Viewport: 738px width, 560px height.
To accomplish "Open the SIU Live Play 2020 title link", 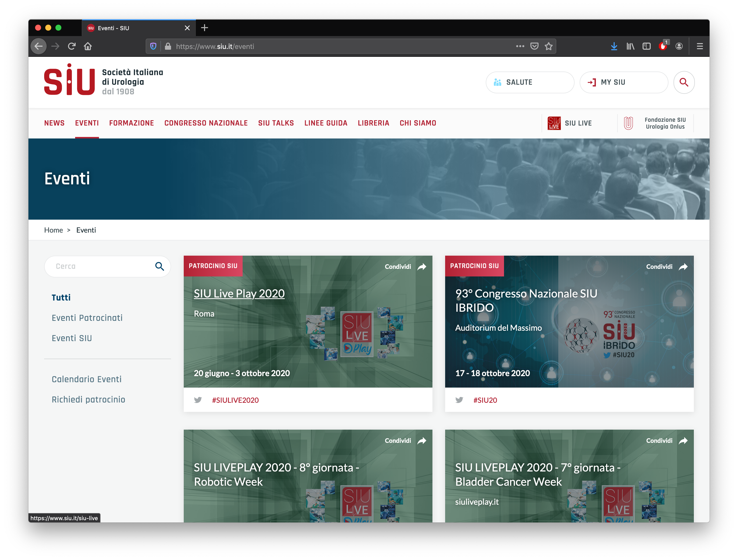I will coord(239,293).
